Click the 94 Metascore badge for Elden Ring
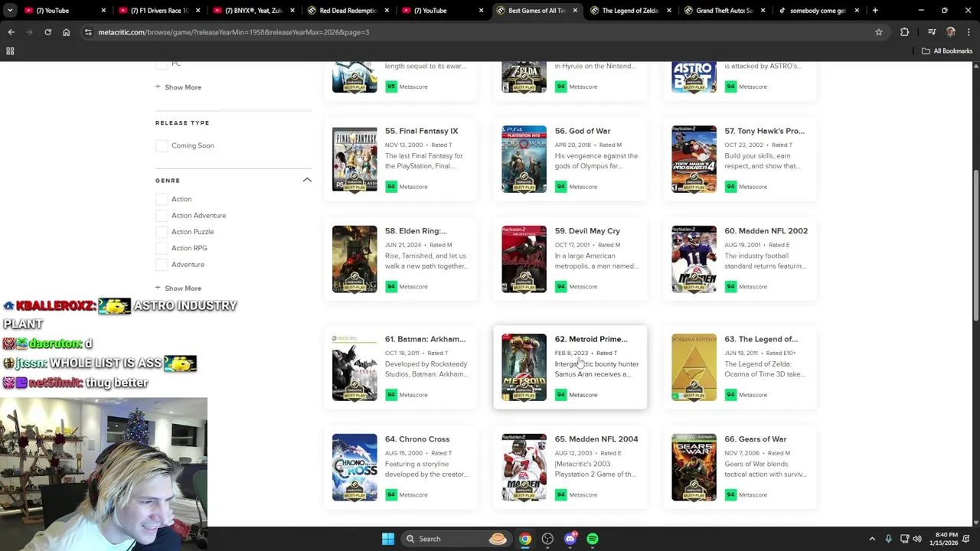 [x=391, y=287]
